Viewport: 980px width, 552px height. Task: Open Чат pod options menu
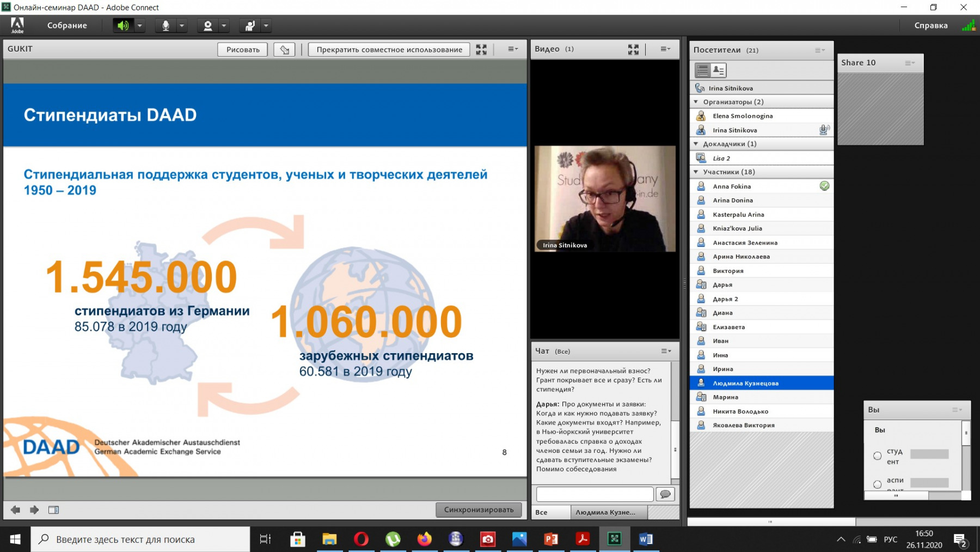[x=666, y=351]
